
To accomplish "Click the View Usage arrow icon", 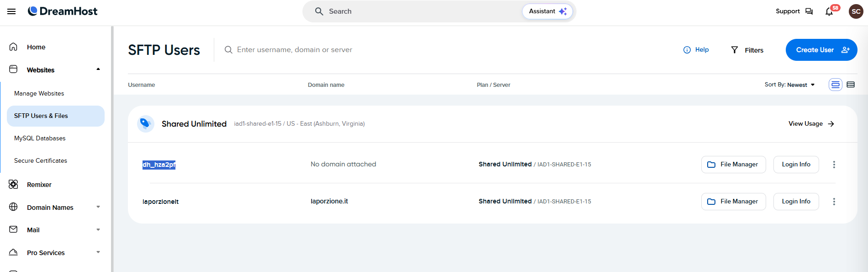I will 831,124.
